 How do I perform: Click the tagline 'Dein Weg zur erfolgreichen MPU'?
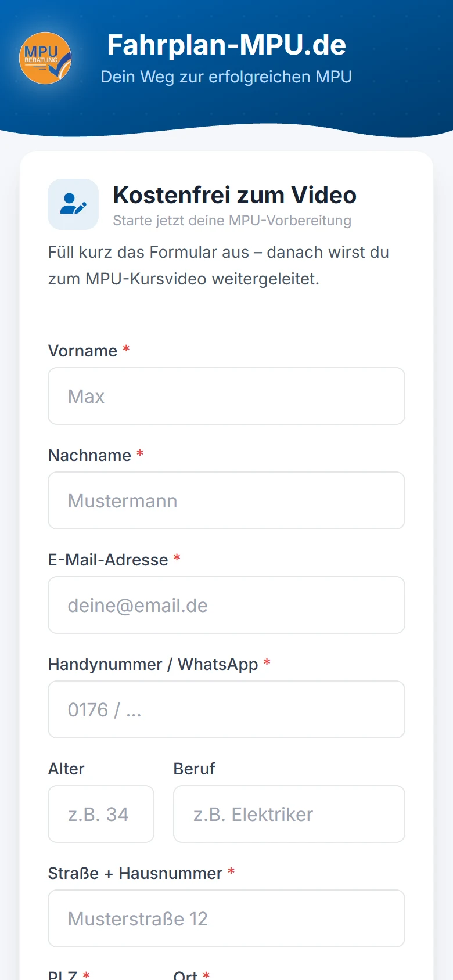click(x=227, y=77)
